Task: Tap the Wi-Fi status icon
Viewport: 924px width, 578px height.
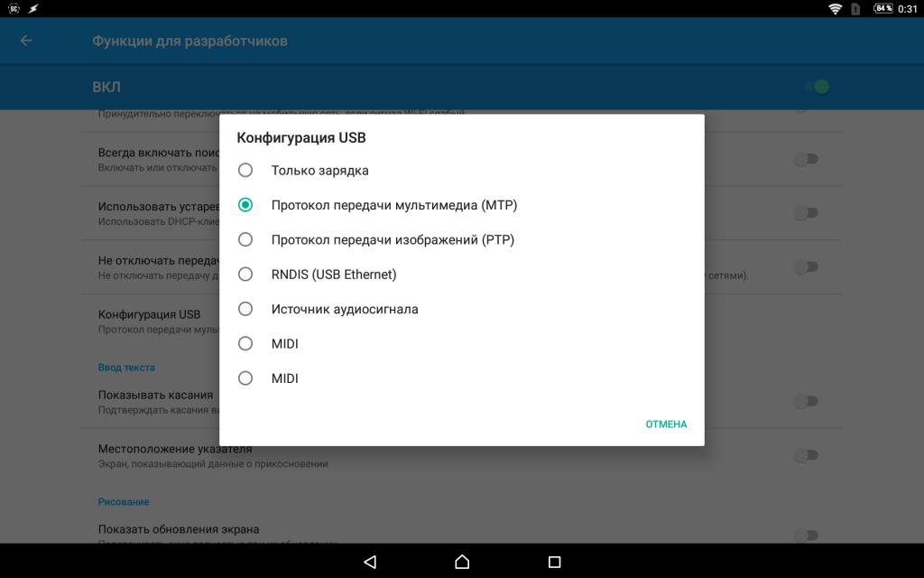Action: point(835,9)
